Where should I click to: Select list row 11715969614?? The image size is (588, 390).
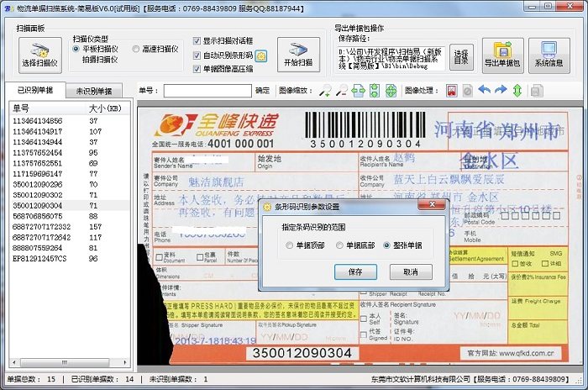pyautogui.click(x=70, y=174)
